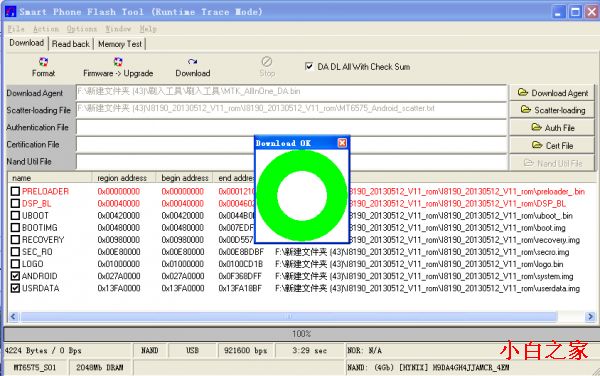Viewport: 600px width, 376px height.
Task: Open the Options menu
Action: 82,29
